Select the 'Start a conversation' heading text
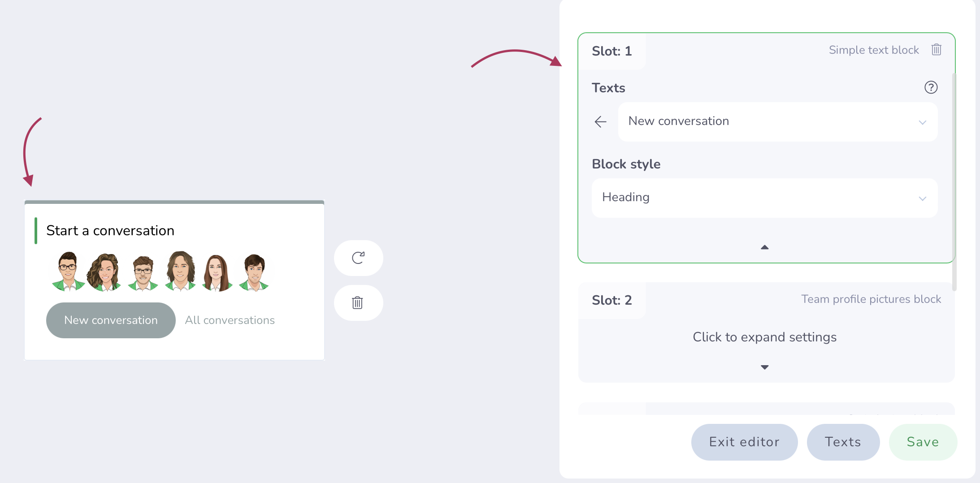Screen dimensions: 980x483 [110, 230]
